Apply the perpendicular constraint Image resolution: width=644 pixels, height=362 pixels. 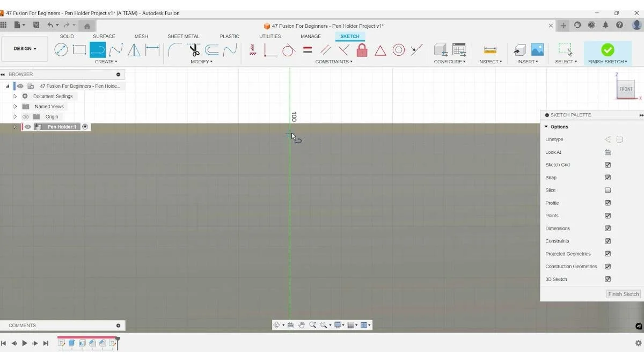pos(344,50)
